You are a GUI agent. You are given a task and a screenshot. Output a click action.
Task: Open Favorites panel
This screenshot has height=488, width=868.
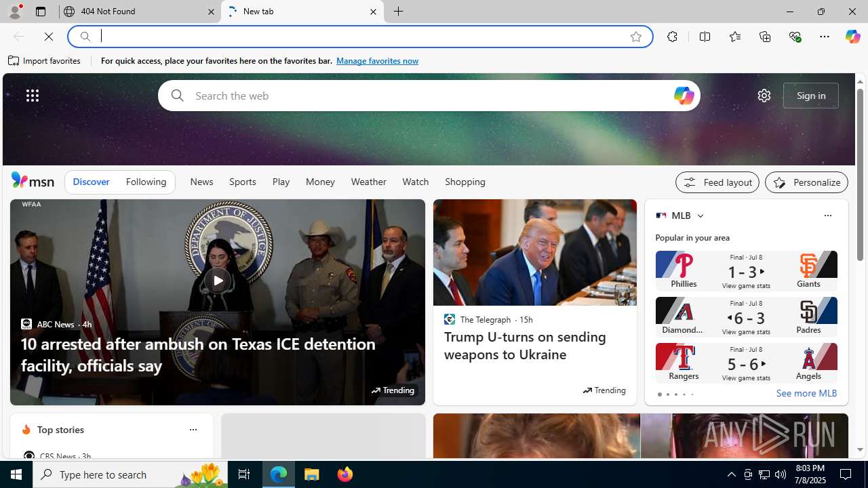(x=734, y=37)
